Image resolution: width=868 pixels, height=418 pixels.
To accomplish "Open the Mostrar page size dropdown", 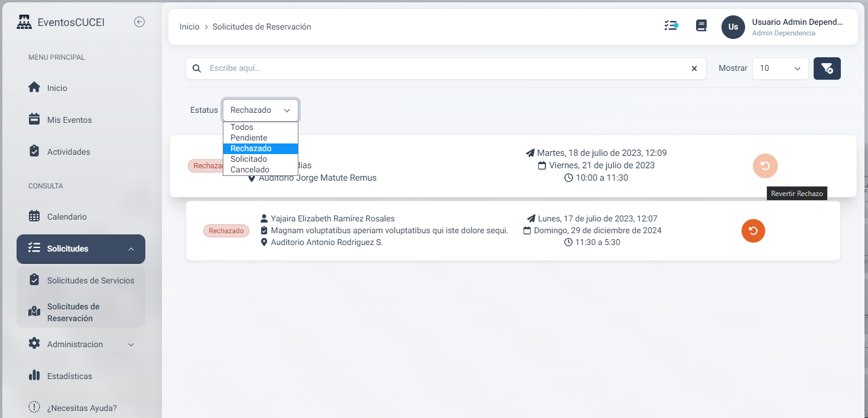I will point(780,68).
